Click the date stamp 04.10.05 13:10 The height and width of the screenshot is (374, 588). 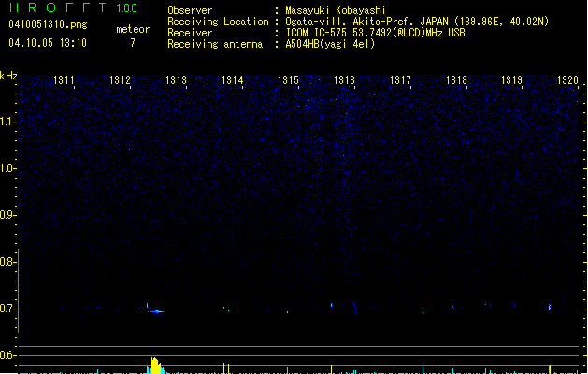coord(48,43)
